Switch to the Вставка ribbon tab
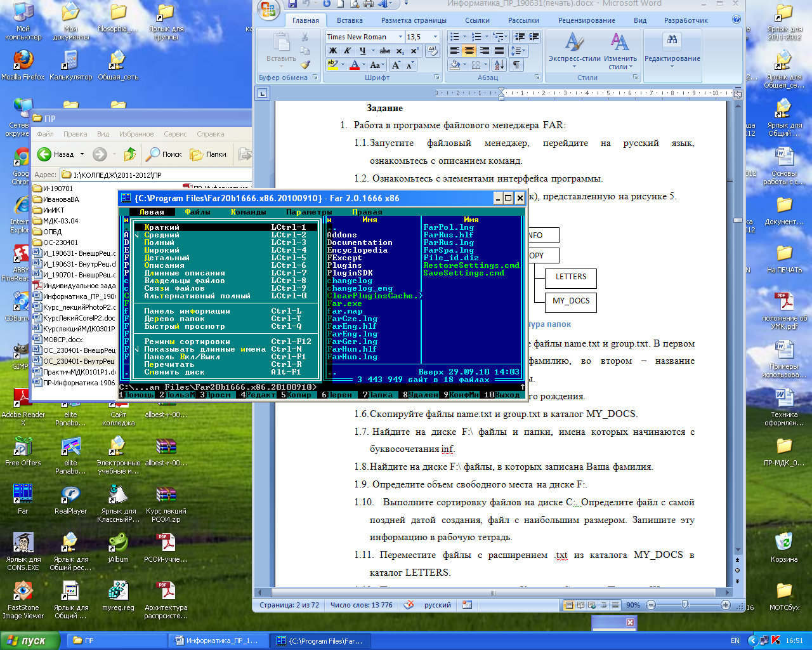812x650 pixels. [350, 20]
